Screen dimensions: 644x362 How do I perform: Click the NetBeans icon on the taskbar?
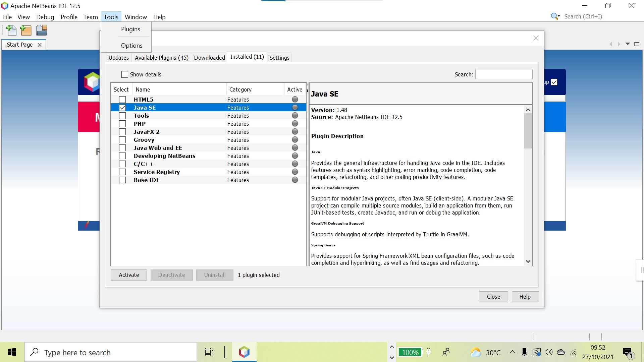(x=244, y=352)
